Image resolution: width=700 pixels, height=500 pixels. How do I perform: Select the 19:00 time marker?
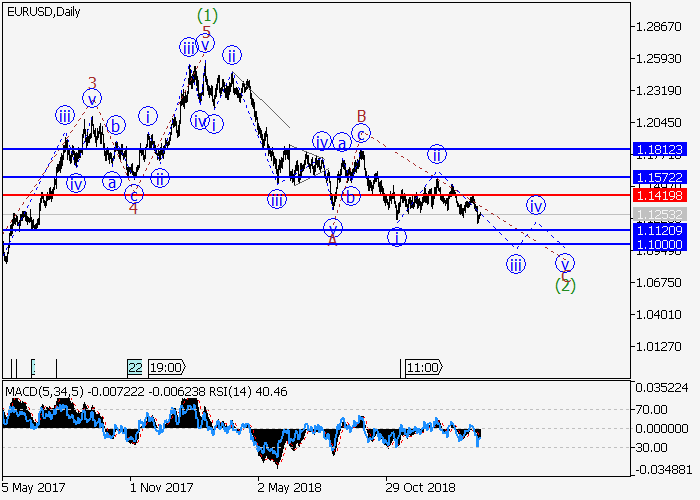pos(166,367)
